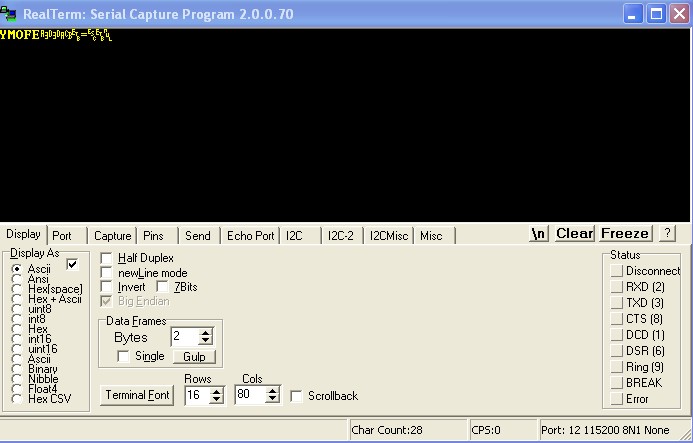Decrease the Cols value
Image resolution: width=693 pixels, height=443 pixels.
[x=273, y=399]
